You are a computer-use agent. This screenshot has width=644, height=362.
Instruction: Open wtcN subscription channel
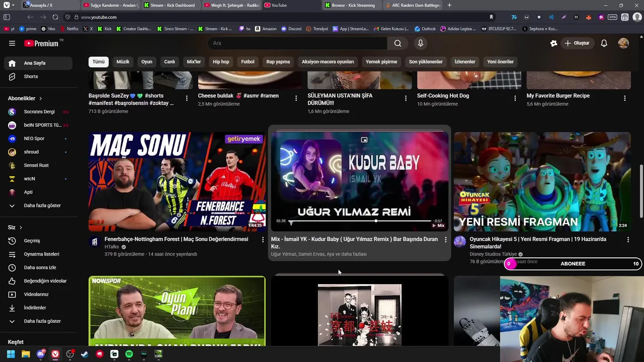38,178
